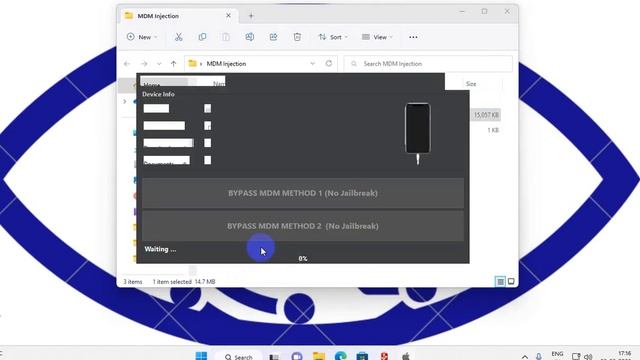
Task: Click the Size column header
Action: pyautogui.click(x=471, y=84)
